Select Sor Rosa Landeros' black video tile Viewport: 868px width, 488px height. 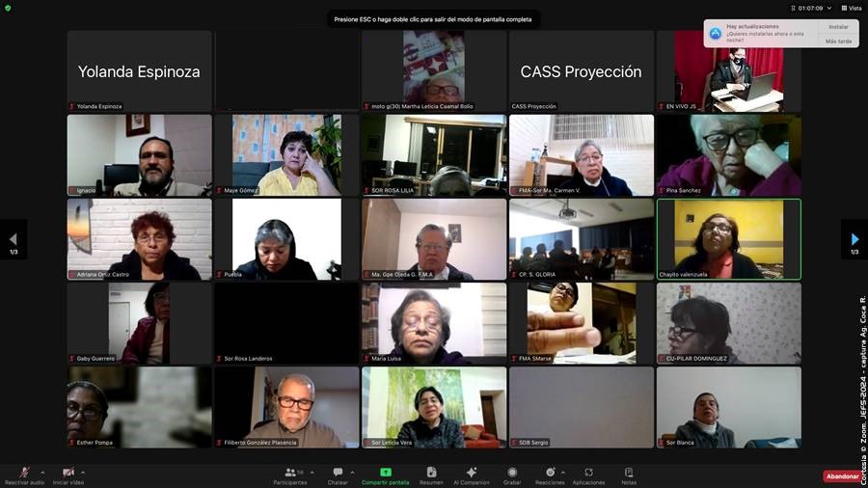pos(286,323)
